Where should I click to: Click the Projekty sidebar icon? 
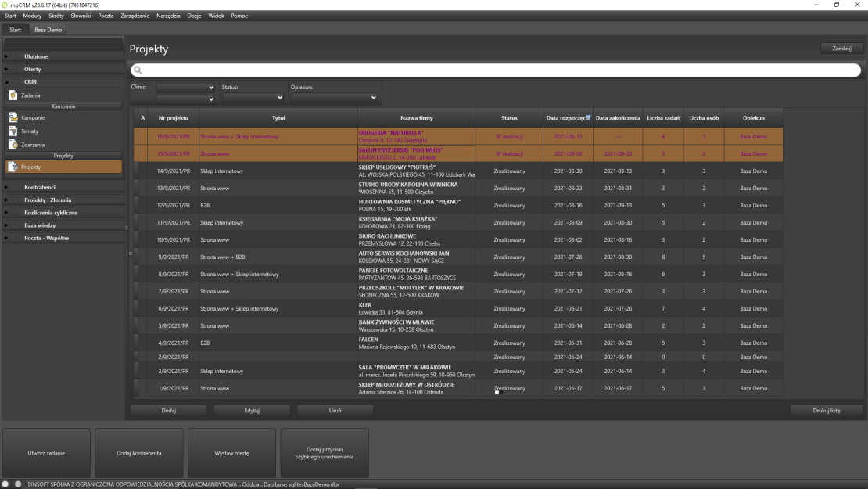(x=13, y=167)
